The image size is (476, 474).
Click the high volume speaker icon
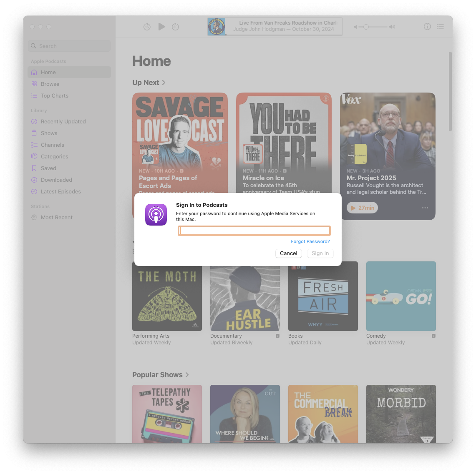392,27
